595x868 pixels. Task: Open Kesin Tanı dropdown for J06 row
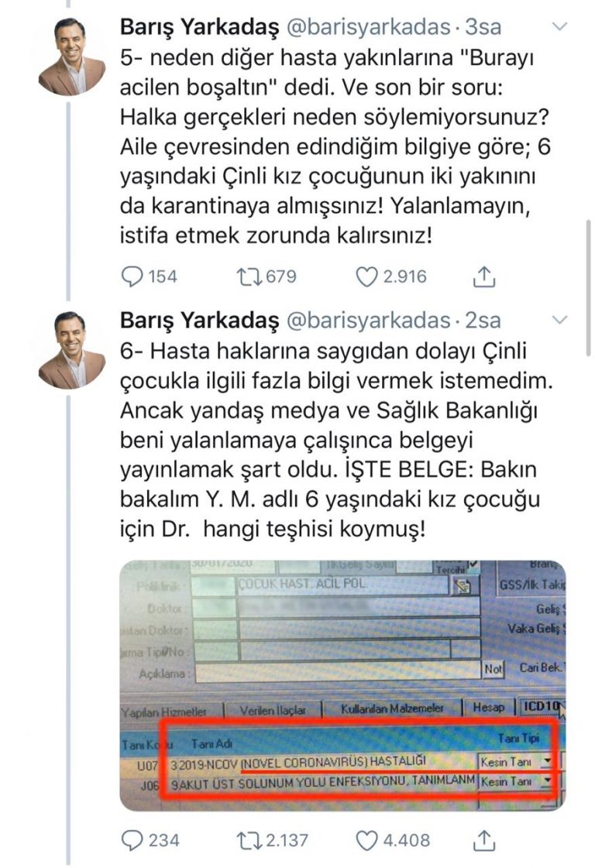(x=548, y=781)
